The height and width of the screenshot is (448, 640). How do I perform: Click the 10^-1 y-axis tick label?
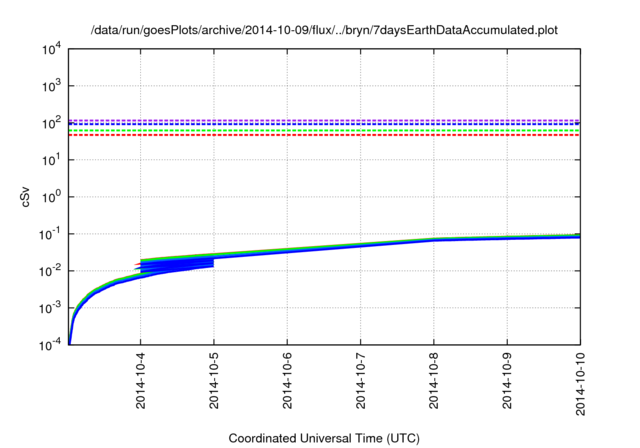click(x=50, y=234)
